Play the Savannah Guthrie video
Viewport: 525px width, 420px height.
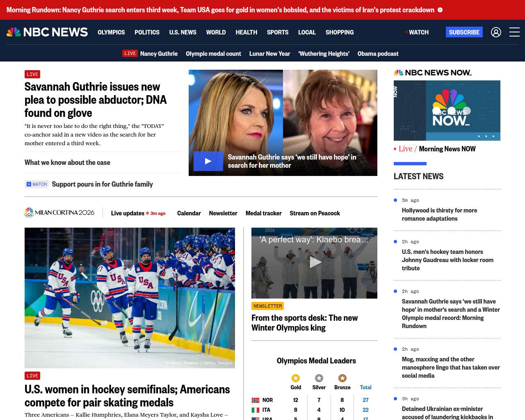tap(208, 161)
